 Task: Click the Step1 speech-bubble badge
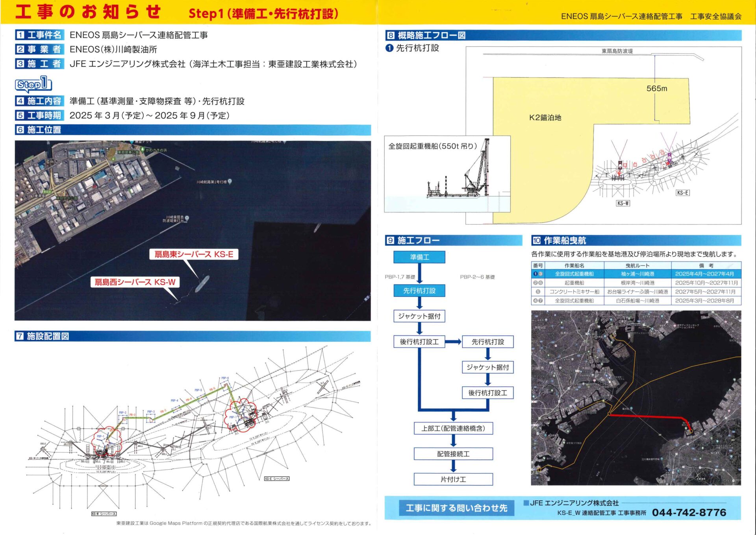[33, 84]
